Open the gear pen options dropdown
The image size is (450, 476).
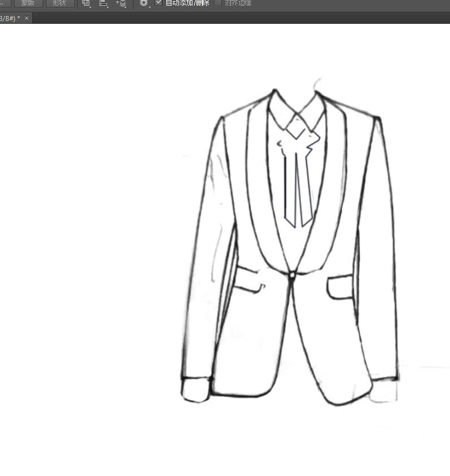coord(144,3)
